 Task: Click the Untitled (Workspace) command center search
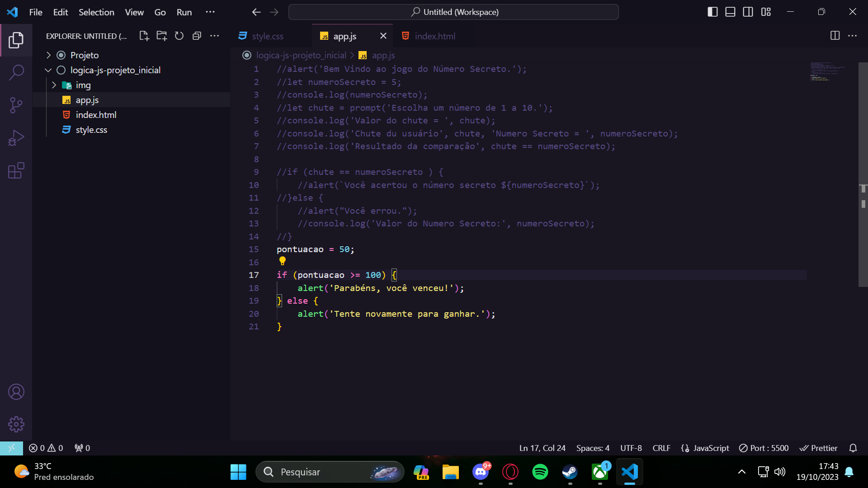(453, 12)
